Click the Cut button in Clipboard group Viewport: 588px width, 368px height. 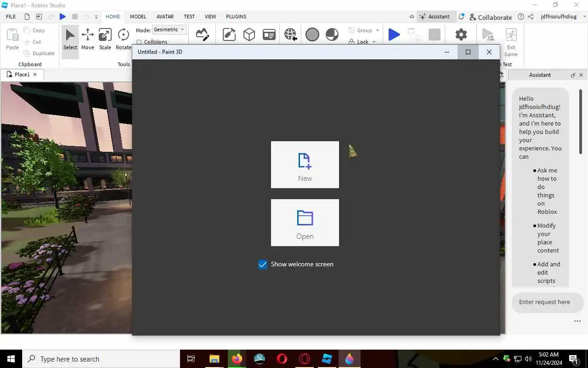click(33, 42)
